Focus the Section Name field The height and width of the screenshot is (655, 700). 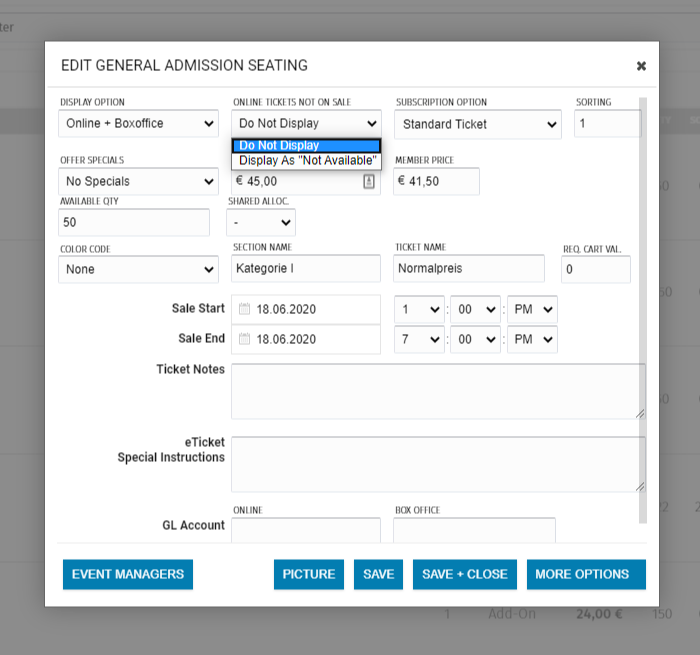click(306, 269)
